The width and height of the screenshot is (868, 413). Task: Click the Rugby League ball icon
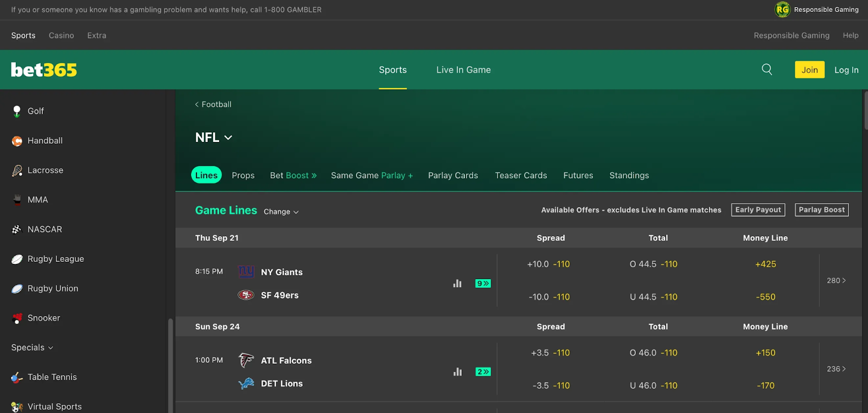(x=17, y=259)
